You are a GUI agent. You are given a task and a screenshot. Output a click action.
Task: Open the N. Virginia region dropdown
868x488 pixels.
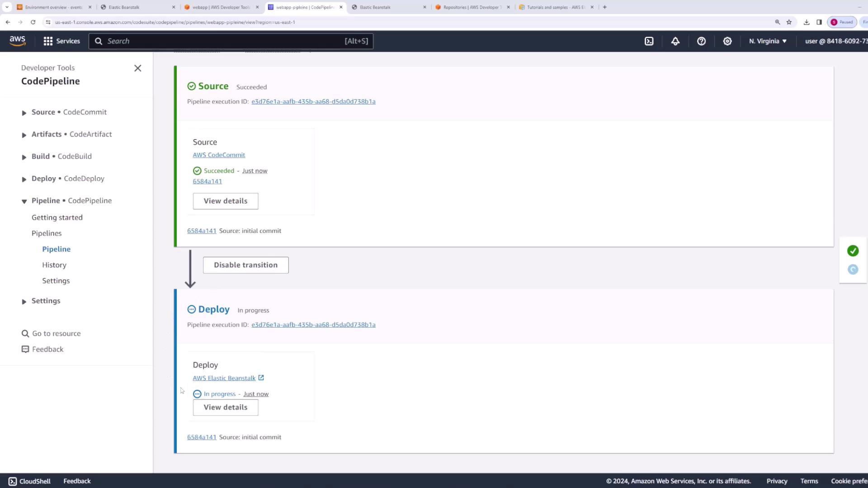[767, 41]
